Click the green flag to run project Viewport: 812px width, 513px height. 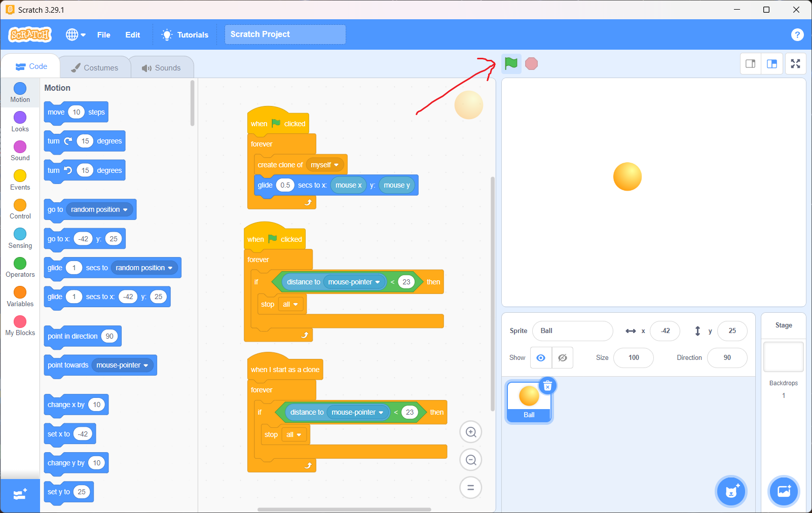click(511, 64)
